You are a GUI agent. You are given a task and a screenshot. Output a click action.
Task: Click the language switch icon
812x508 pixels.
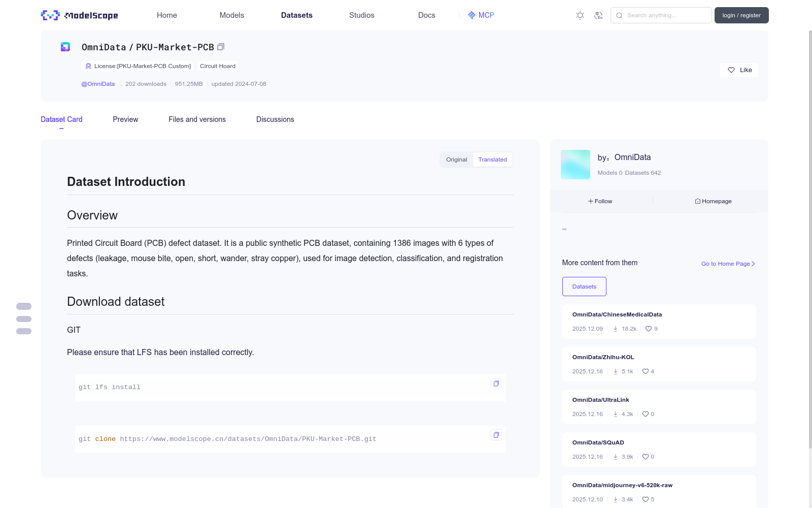(x=598, y=15)
